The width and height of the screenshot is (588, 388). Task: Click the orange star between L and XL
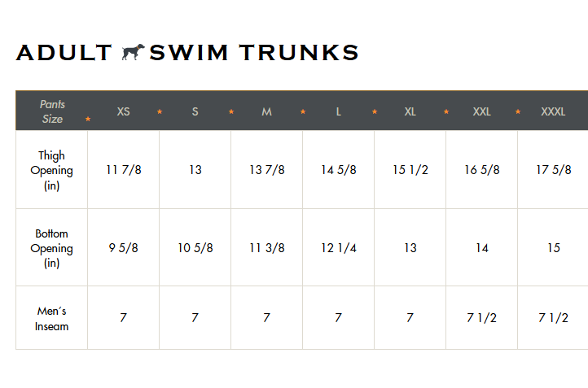(x=375, y=111)
